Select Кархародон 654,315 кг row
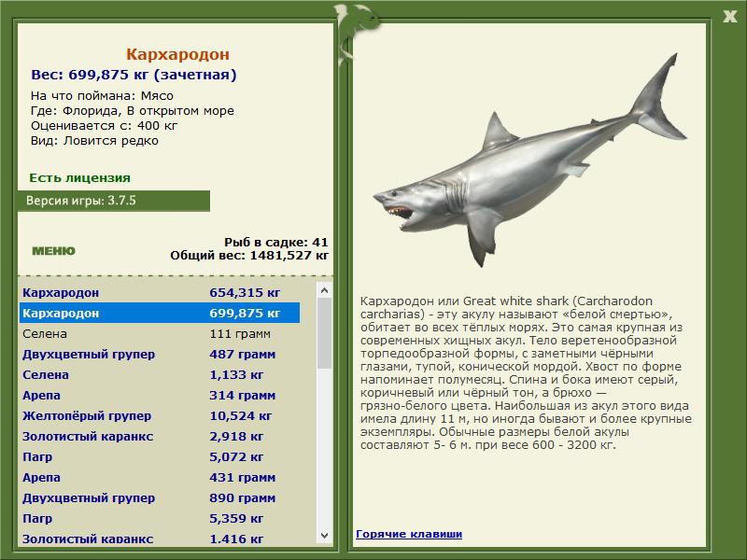This screenshot has height=560, width=747. pos(160,292)
